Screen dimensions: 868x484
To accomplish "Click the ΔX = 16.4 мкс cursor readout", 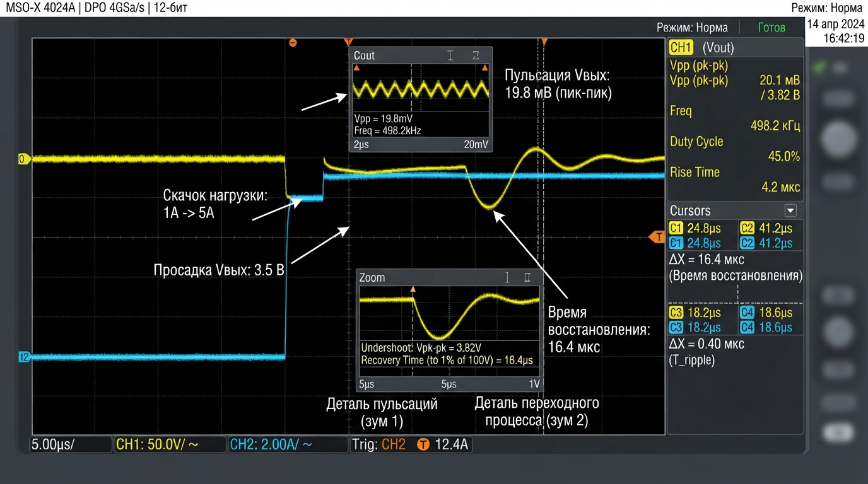I will [x=707, y=260].
